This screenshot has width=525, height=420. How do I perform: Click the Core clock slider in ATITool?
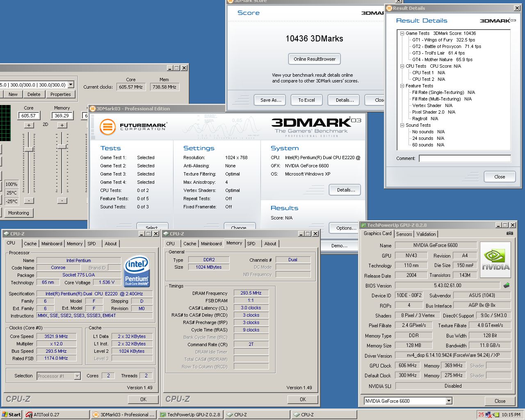29,150
